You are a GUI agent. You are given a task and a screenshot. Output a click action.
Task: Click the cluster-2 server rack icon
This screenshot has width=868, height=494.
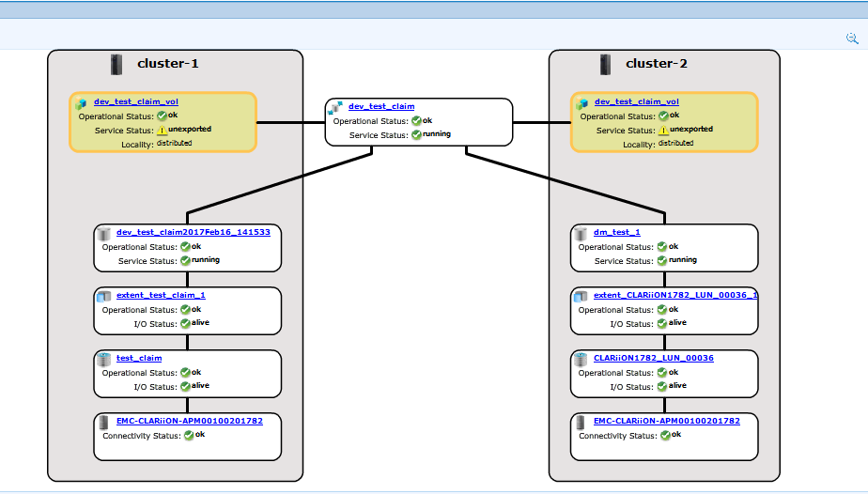(605, 64)
